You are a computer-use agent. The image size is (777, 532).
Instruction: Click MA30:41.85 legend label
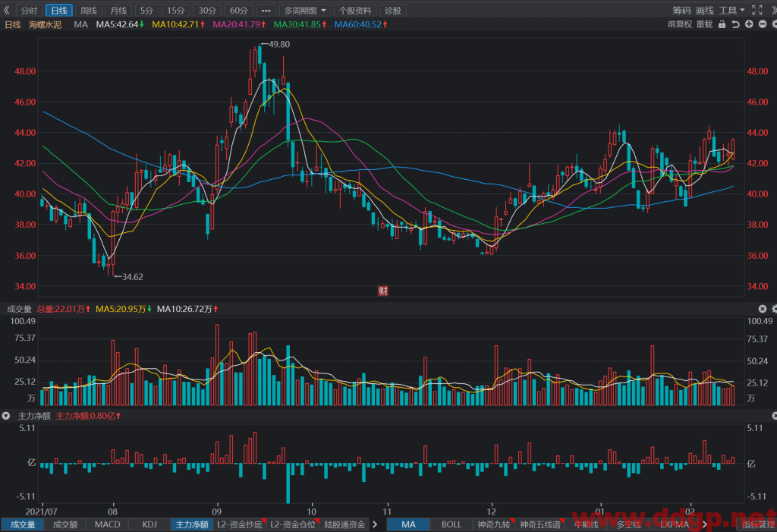[x=300, y=24]
